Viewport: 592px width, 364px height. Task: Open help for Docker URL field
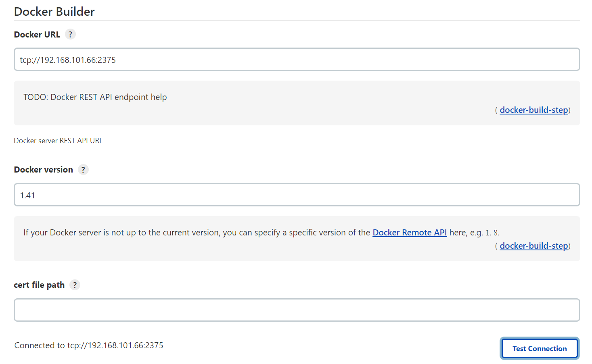[70, 34]
